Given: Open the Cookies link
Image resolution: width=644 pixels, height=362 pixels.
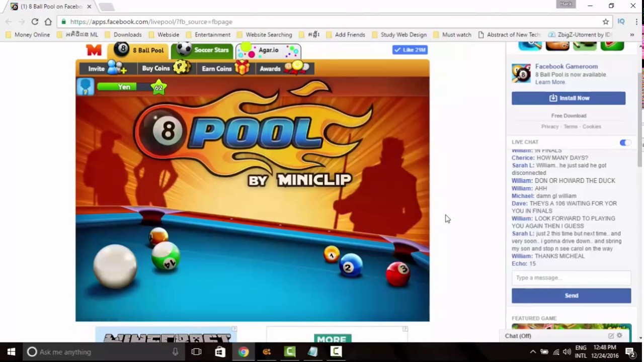Looking at the screenshot, I should tap(592, 127).
